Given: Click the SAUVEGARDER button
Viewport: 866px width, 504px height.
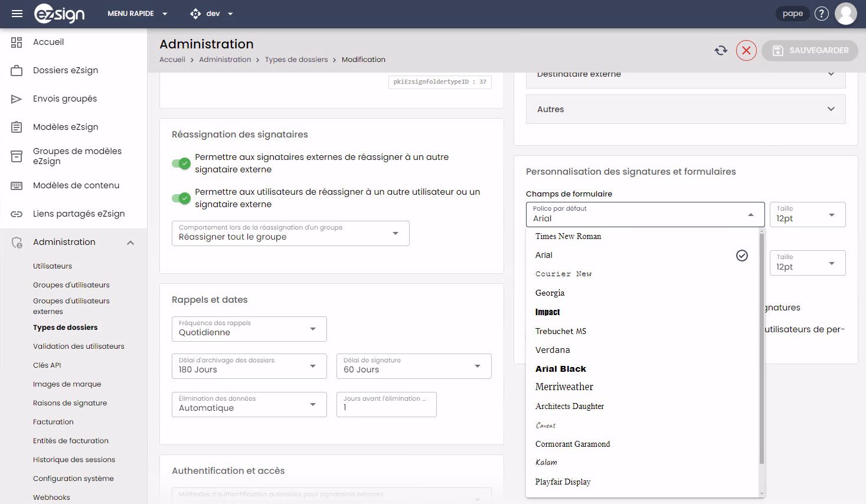Looking at the screenshot, I should click(809, 51).
